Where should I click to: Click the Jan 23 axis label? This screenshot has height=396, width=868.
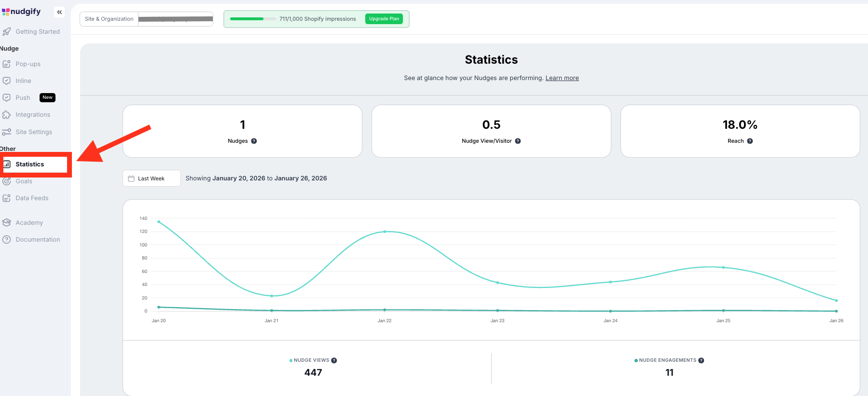point(497,321)
